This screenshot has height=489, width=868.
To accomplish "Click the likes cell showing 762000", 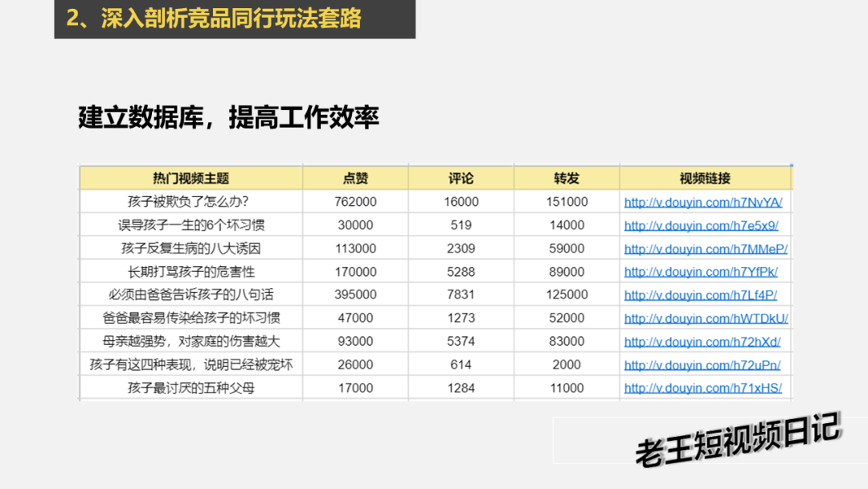I will tap(355, 202).
